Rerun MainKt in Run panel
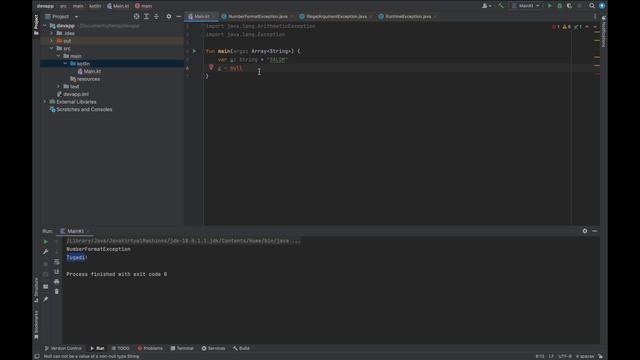 (46, 242)
